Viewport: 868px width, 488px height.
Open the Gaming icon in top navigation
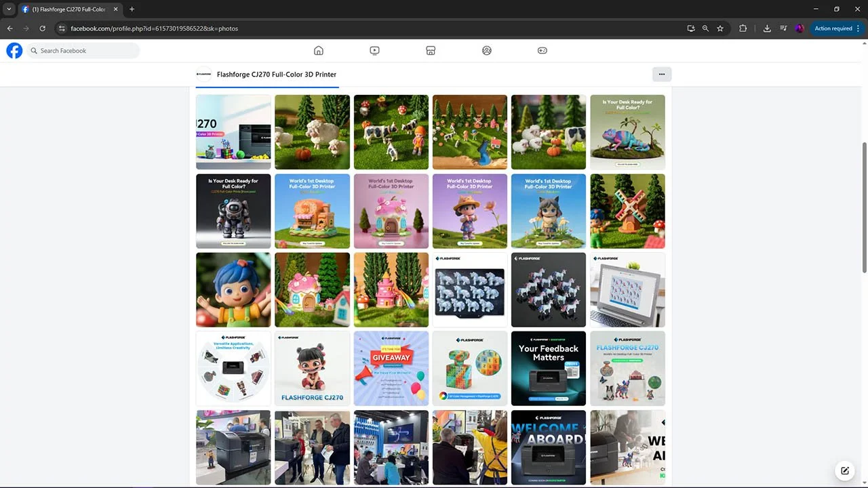click(x=542, y=50)
